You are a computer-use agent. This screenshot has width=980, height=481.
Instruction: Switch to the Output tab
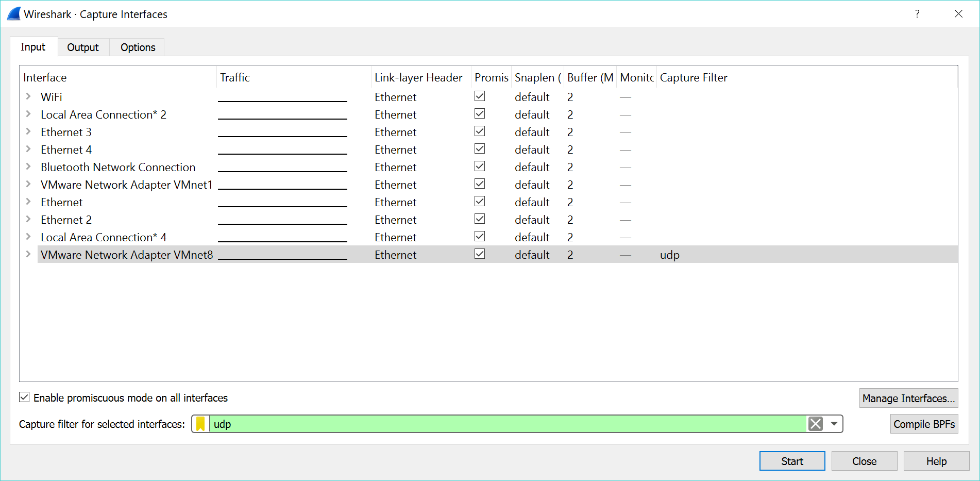[83, 47]
